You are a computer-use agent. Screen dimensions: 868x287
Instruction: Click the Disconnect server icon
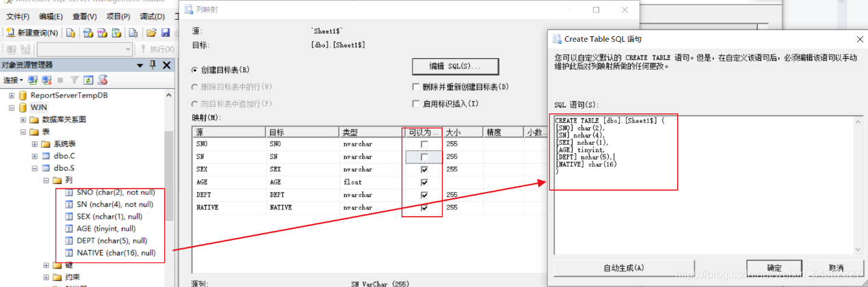[x=47, y=80]
